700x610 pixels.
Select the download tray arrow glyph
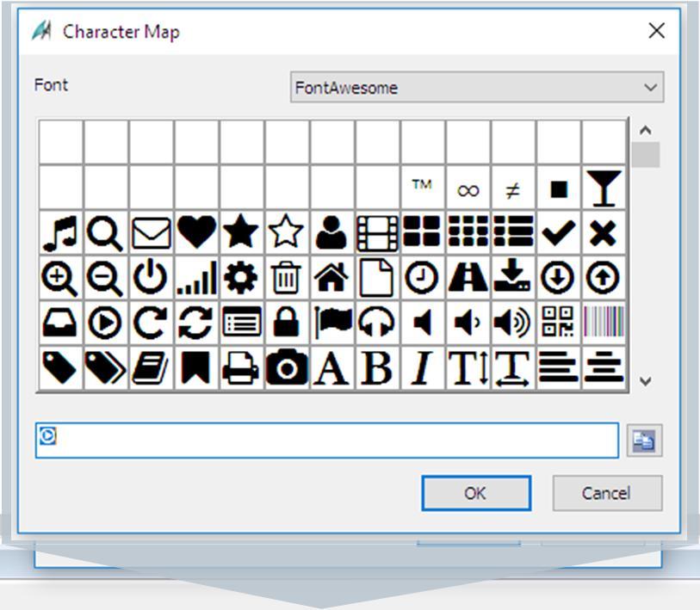(x=513, y=278)
